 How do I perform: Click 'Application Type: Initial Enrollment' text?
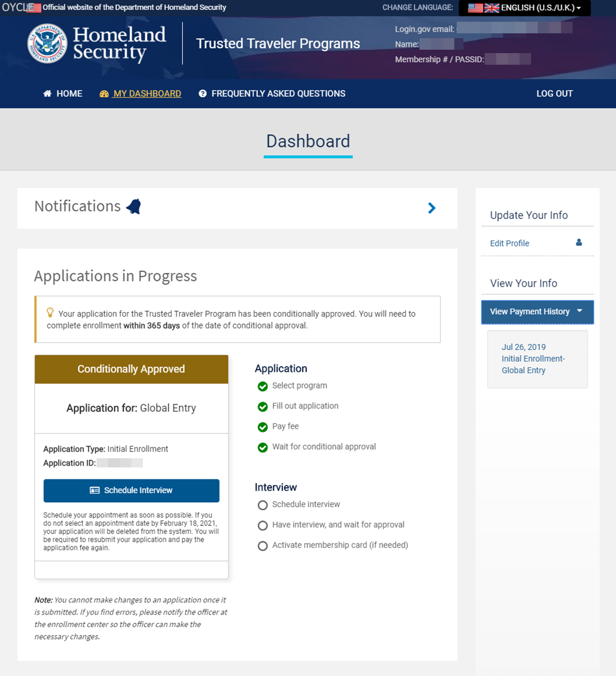pyautogui.click(x=106, y=449)
